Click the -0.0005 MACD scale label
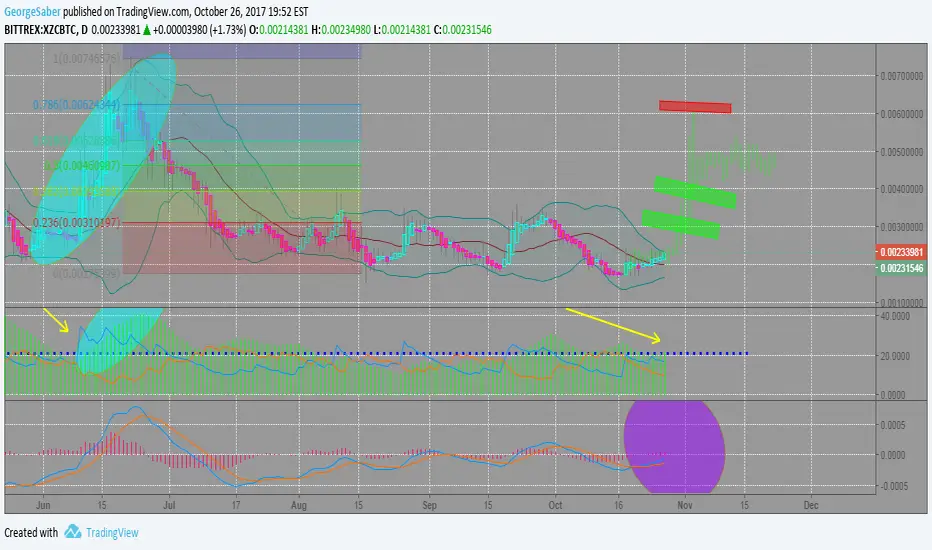 (893, 486)
